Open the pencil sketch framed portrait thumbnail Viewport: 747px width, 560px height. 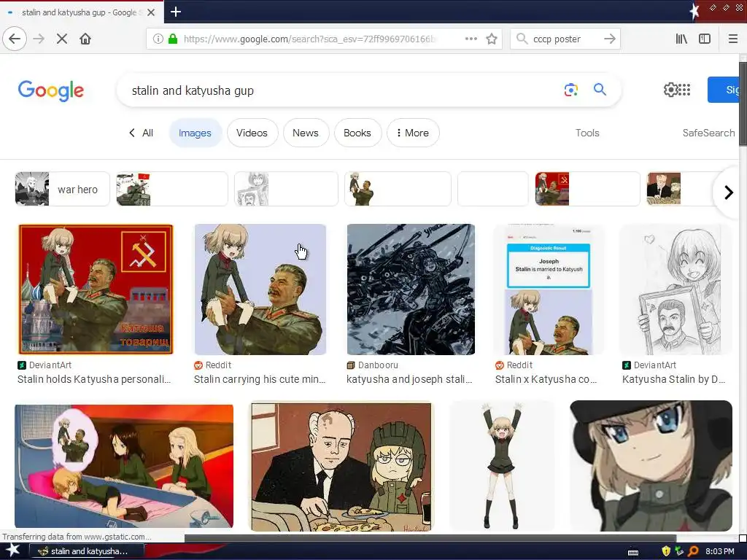point(675,289)
